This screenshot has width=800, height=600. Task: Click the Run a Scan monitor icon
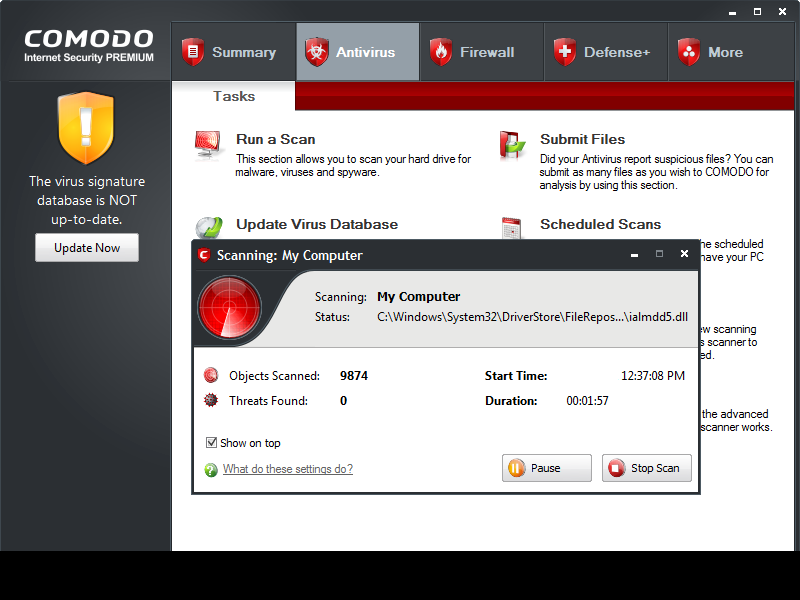(x=208, y=145)
